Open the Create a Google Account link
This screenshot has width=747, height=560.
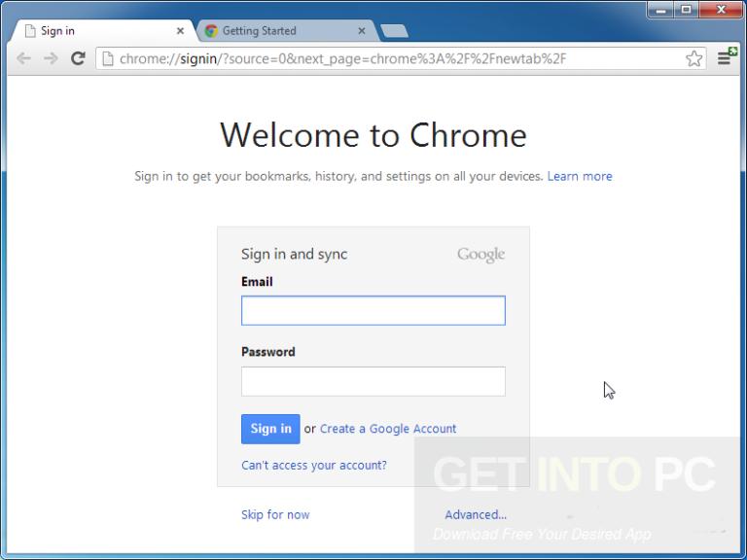click(388, 429)
